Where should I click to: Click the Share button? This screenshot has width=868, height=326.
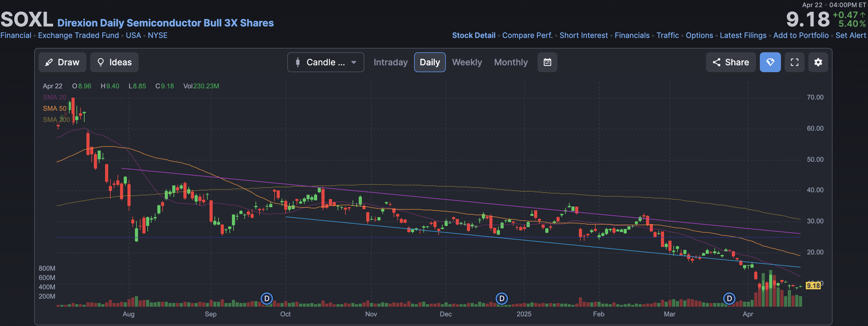[x=731, y=62]
